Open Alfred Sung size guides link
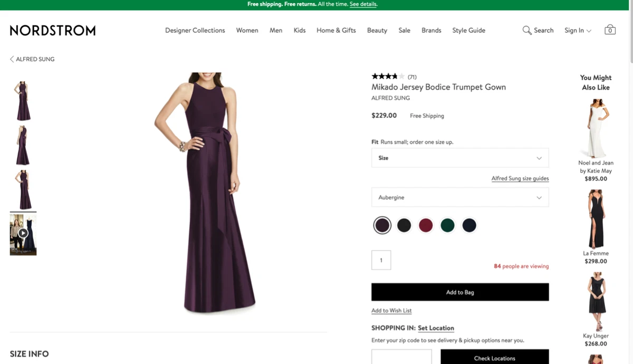The height and width of the screenshot is (364, 633). [x=520, y=178]
